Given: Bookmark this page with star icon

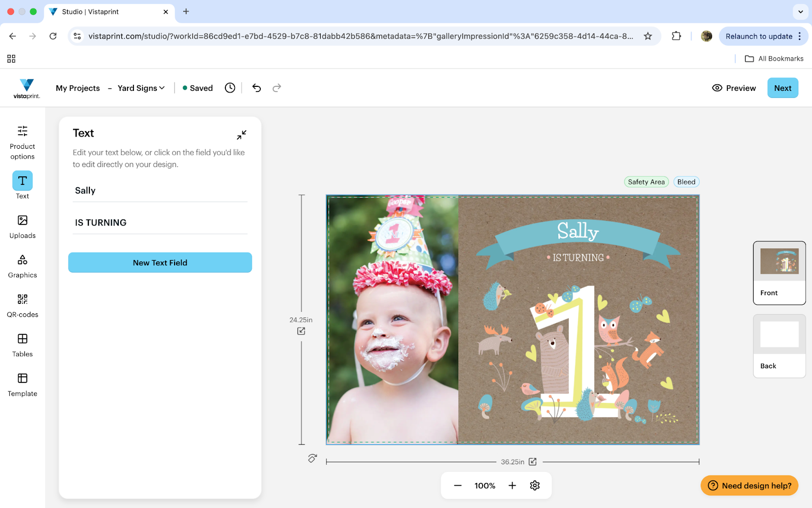Looking at the screenshot, I should pos(648,36).
